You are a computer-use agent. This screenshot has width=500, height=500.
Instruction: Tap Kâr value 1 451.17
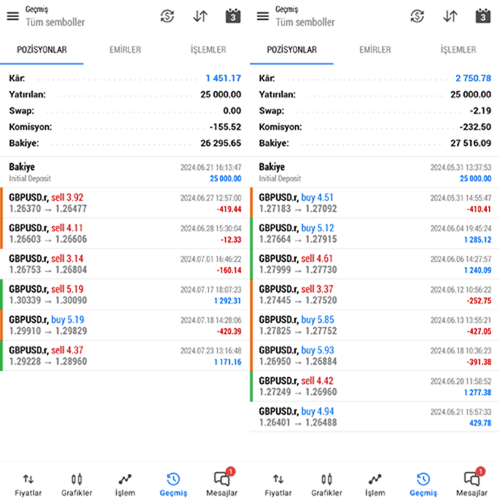pyautogui.click(x=223, y=78)
